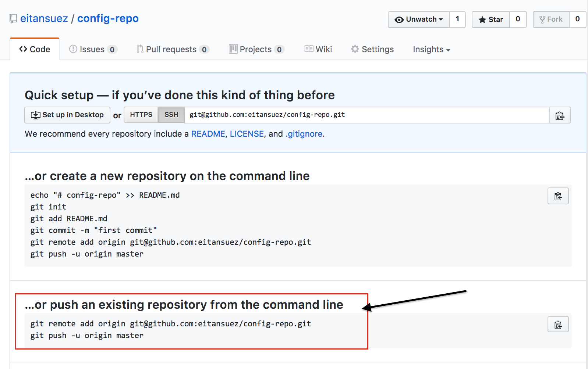588x369 pixels.
Task: Open the eitansuez user profile link
Action: tap(44, 18)
